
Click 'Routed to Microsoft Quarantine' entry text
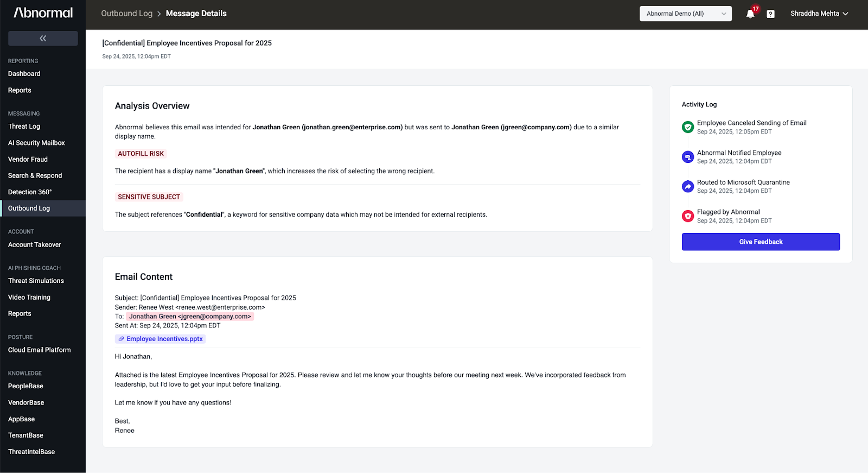[743, 182]
